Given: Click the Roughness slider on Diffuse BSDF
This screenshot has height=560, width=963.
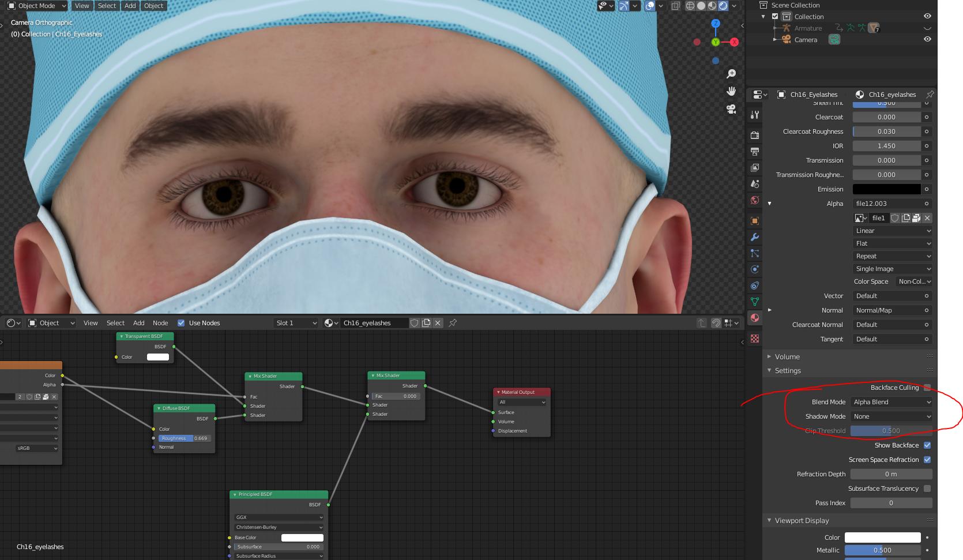Looking at the screenshot, I should 184,438.
